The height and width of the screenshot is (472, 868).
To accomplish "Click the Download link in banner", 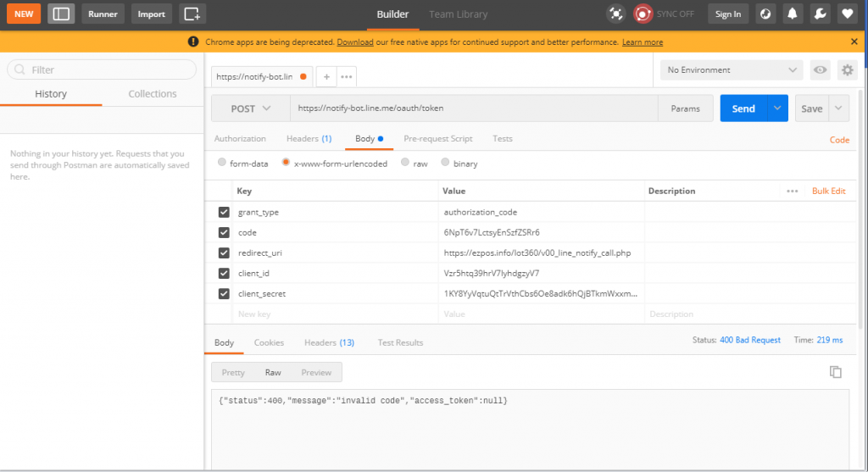I will 355,42.
